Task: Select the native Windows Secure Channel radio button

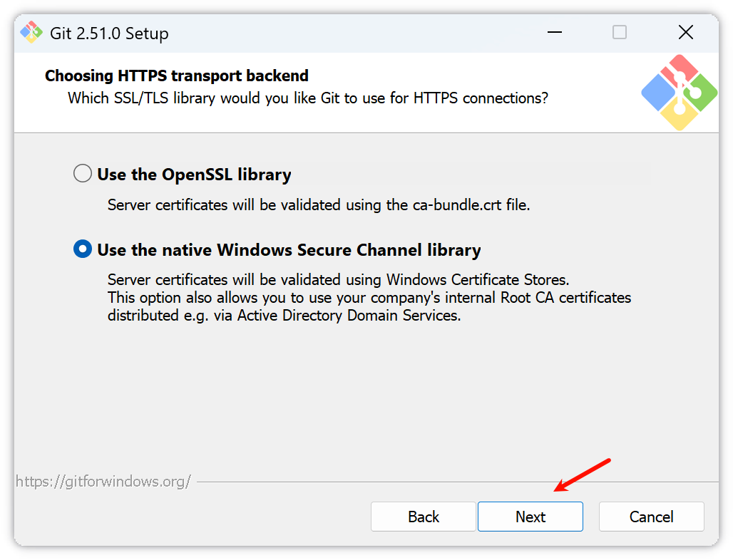Action: (83, 249)
